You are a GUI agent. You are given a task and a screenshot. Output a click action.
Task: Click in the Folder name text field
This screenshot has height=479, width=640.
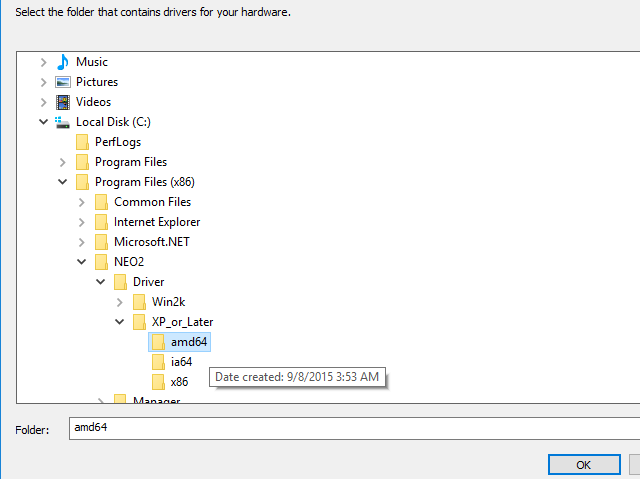(350, 428)
